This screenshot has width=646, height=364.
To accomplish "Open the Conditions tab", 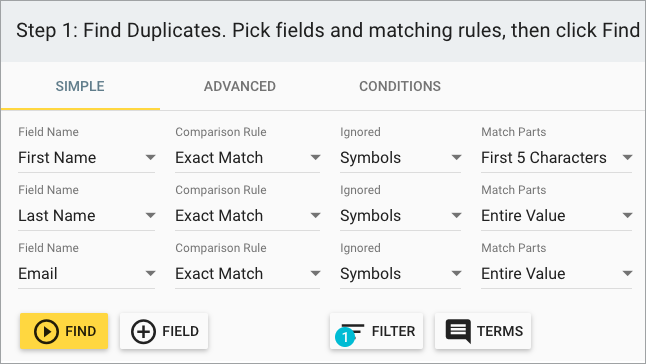I will (x=400, y=86).
